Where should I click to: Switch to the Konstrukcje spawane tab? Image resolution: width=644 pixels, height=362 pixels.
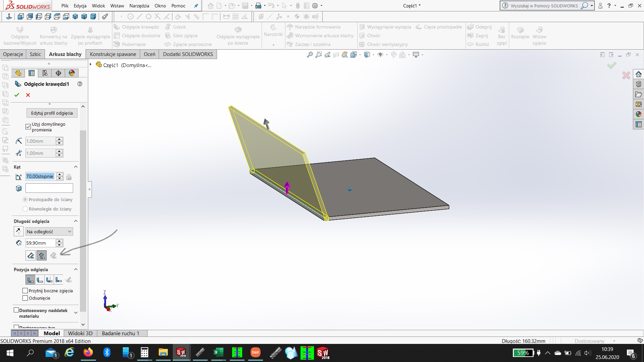point(113,54)
